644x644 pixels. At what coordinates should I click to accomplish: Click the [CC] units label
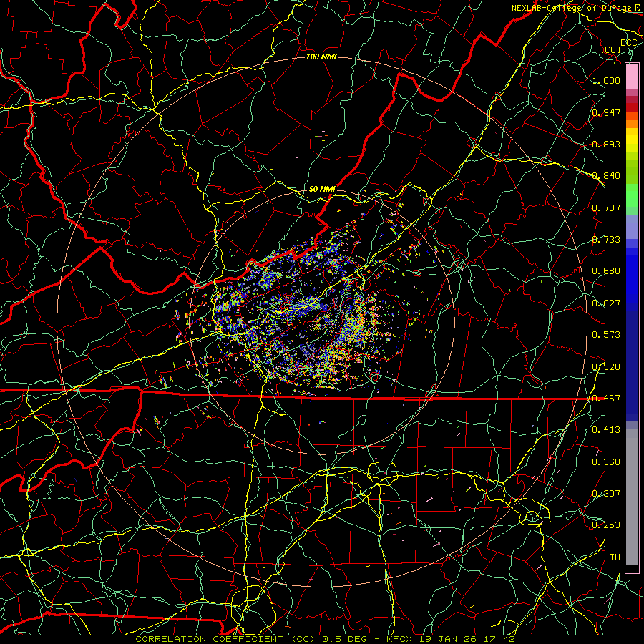point(611,49)
